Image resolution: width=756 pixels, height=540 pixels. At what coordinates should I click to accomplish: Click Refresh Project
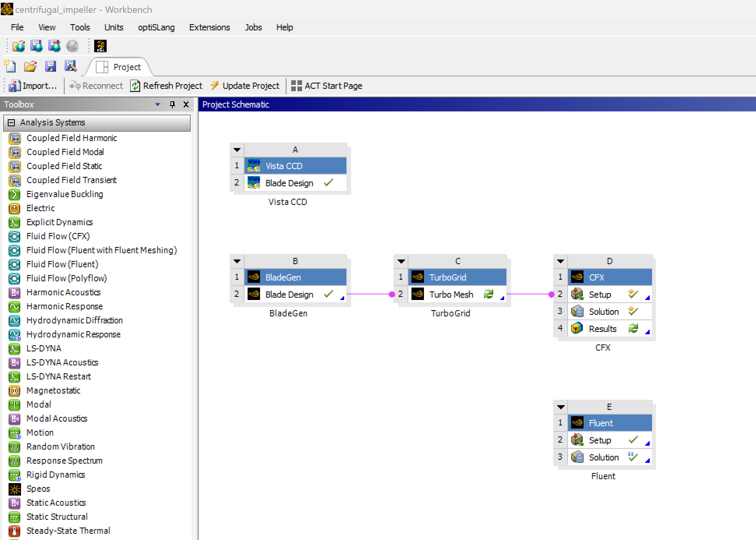coord(166,86)
